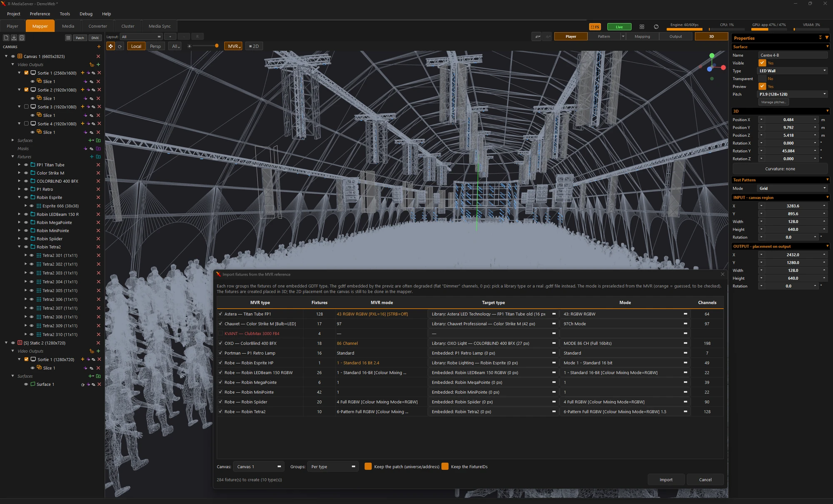Click the import/download icon in left toolbar
Image resolution: width=833 pixels, height=504 pixels.
click(14, 37)
